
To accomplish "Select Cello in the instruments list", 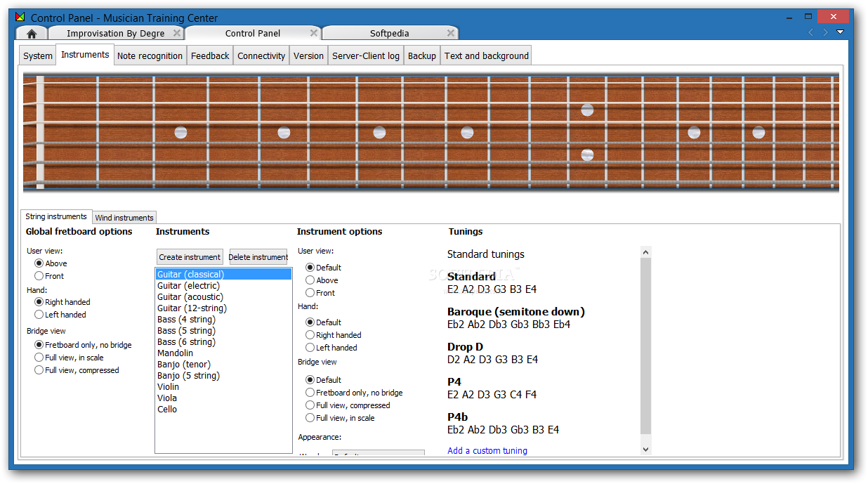I will [x=223, y=410].
